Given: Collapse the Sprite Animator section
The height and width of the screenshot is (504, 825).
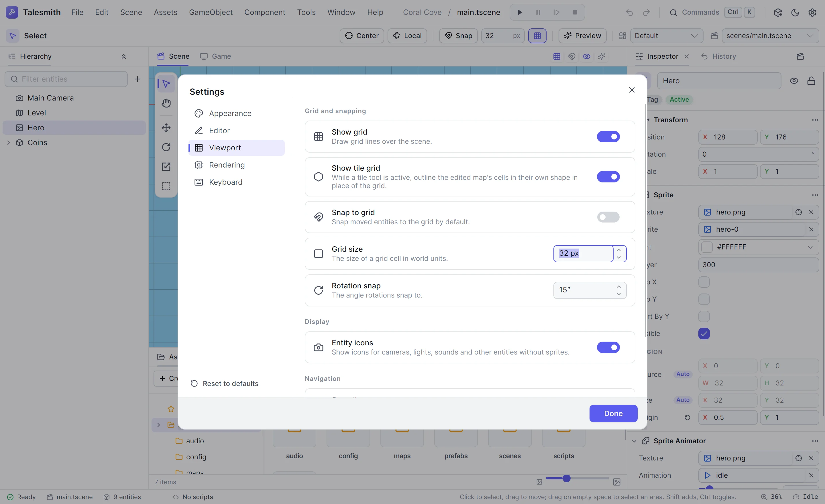Looking at the screenshot, I should click(634, 441).
